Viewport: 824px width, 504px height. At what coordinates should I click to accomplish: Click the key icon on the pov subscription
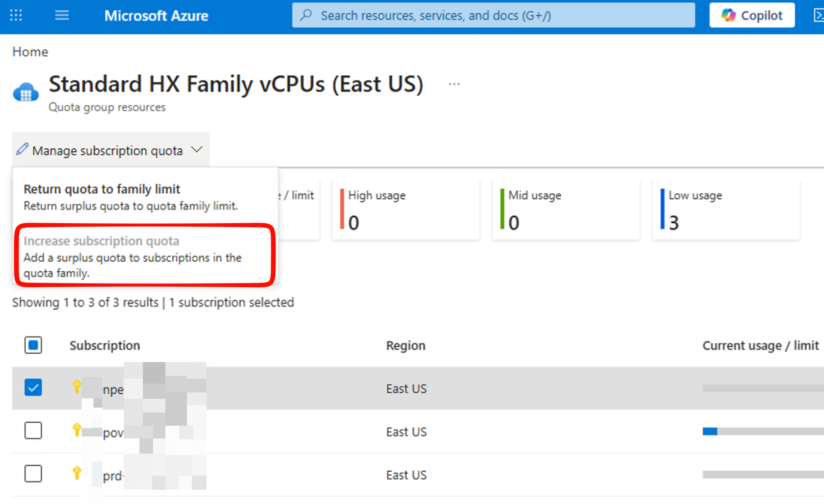click(77, 430)
